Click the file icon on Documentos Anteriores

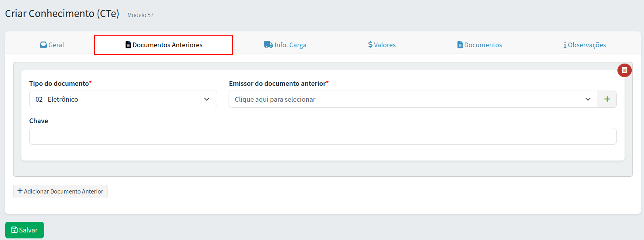point(128,45)
